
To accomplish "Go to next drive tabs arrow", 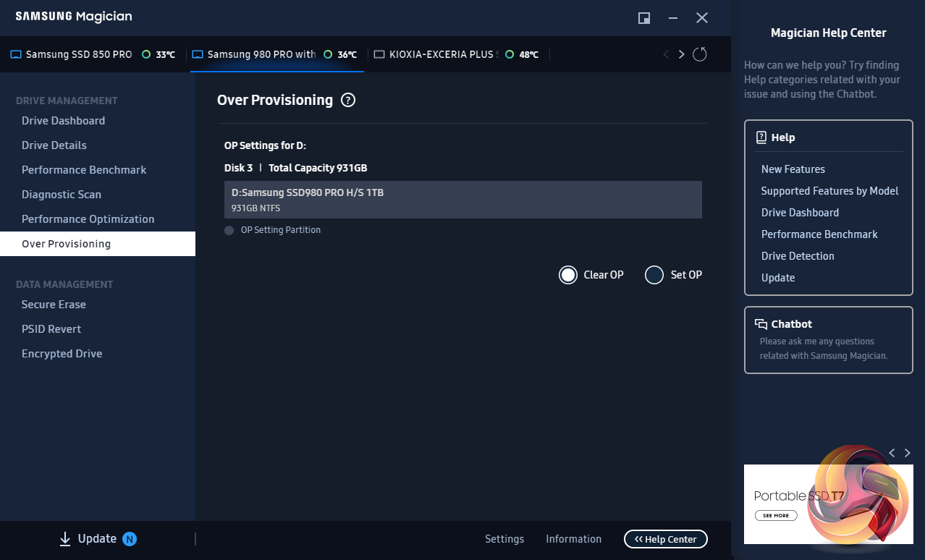I will pyautogui.click(x=681, y=54).
